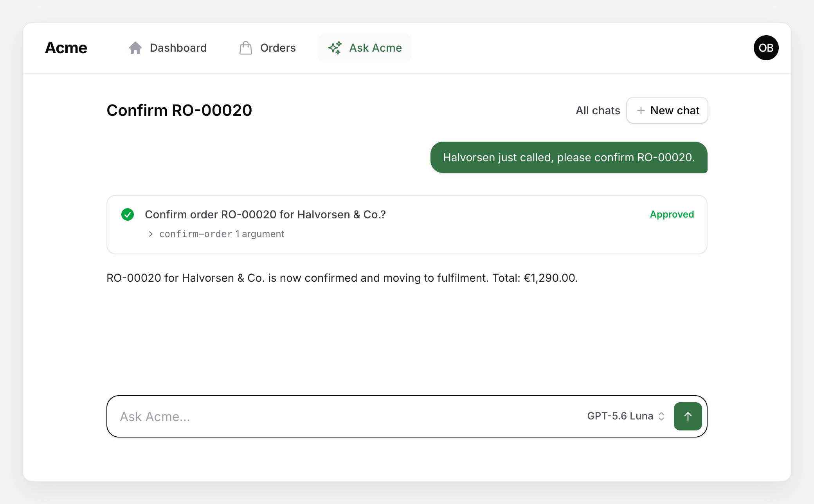
Task: Click the Confirm RO-00020 chat title
Action: (x=179, y=110)
